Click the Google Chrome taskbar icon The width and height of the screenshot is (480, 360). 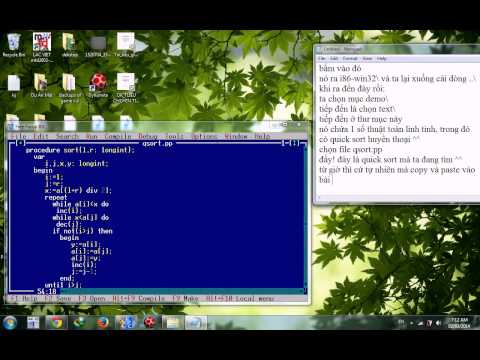56,323
